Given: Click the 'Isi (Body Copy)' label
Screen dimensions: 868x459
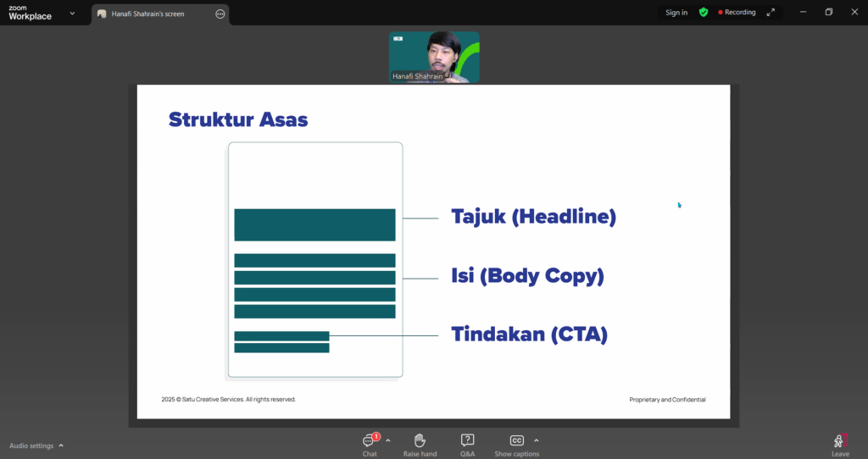Looking at the screenshot, I should coord(527,275).
